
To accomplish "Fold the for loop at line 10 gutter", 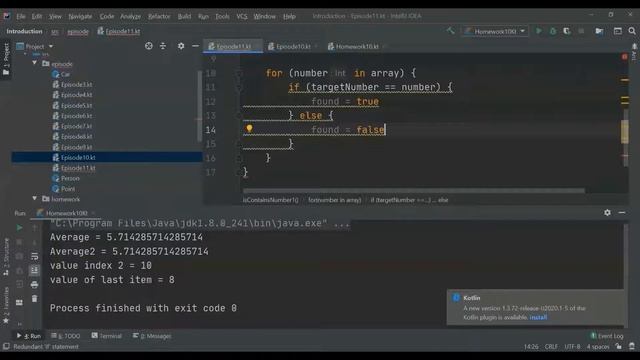I will click(239, 73).
